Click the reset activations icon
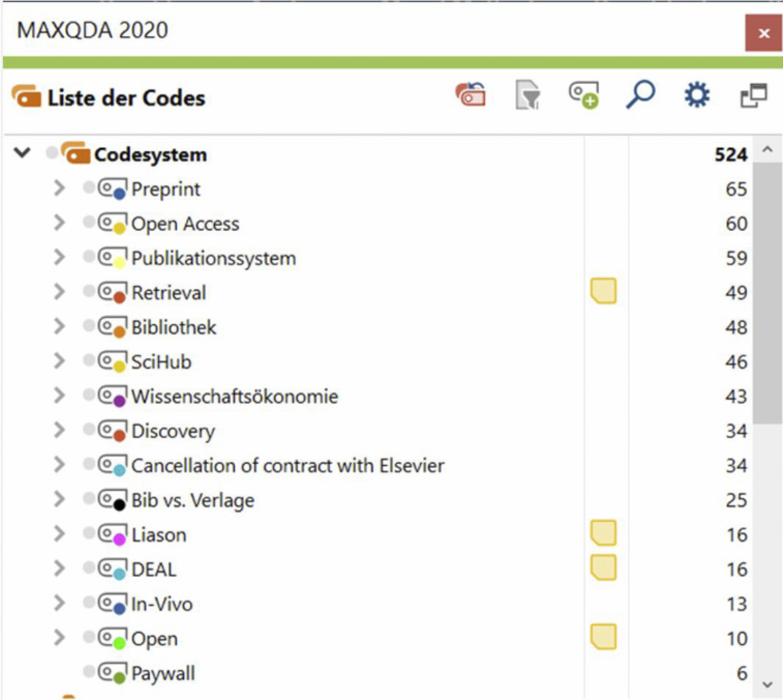 click(471, 97)
